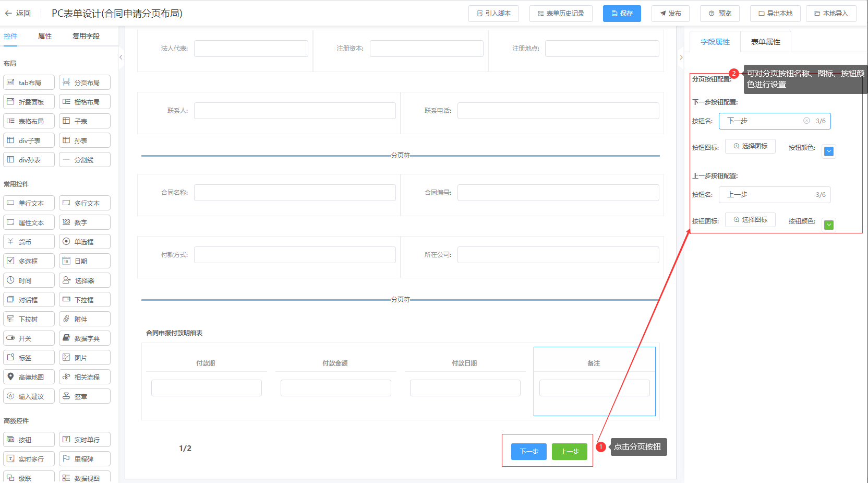868x483 pixels.
Task: Insert a 栅格布局 grid layout
Action: [85, 102]
